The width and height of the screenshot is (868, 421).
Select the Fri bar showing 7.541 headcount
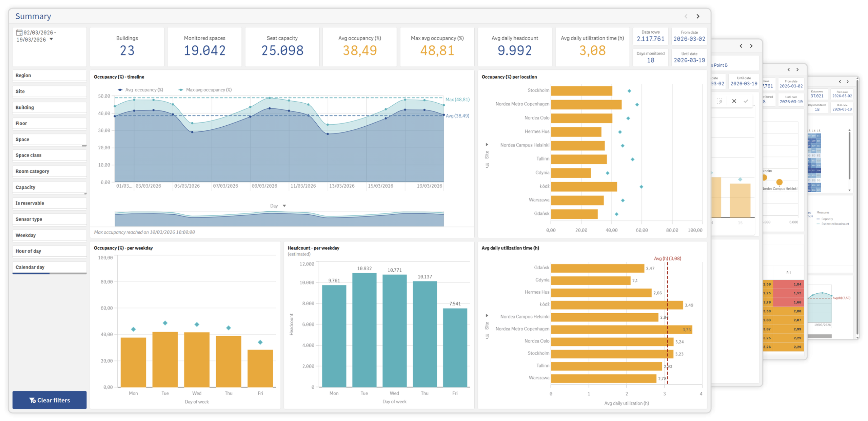pos(455,348)
